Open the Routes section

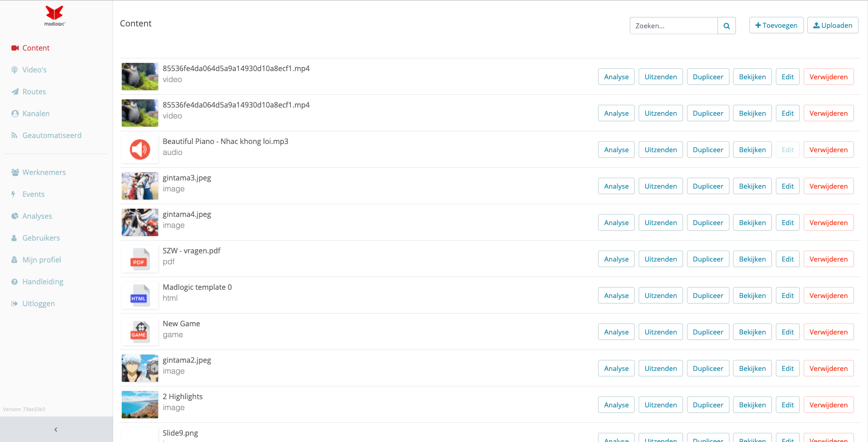tap(34, 92)
